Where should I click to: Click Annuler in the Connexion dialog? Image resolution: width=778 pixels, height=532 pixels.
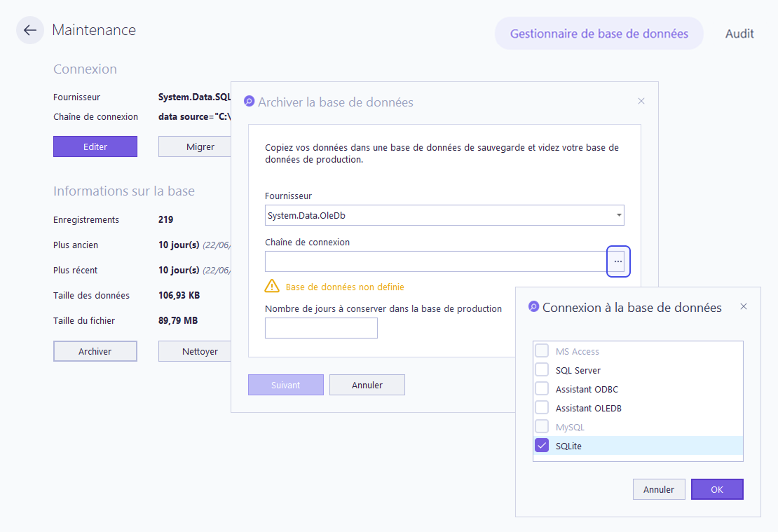pyautogui.click(x=659, y=489)
